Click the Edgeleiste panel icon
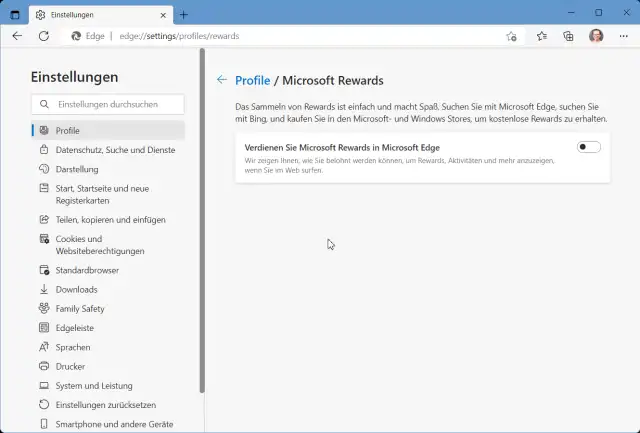This screenshot has width=640, height=433. [x=44, y=327]
